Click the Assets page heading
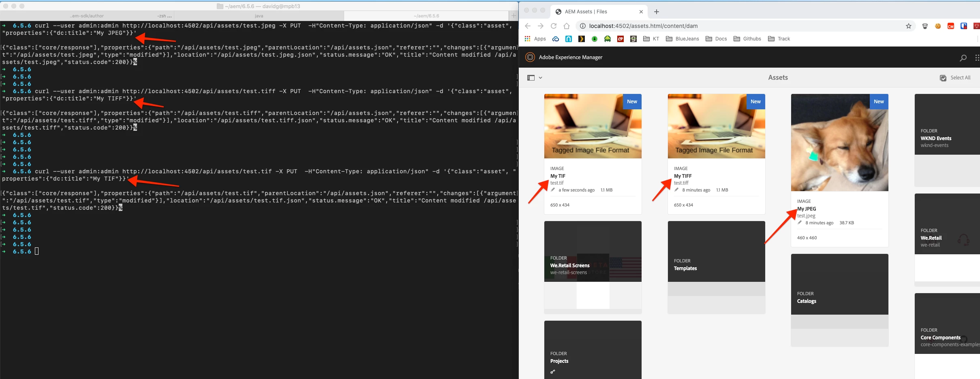 [x=778, y=78]
